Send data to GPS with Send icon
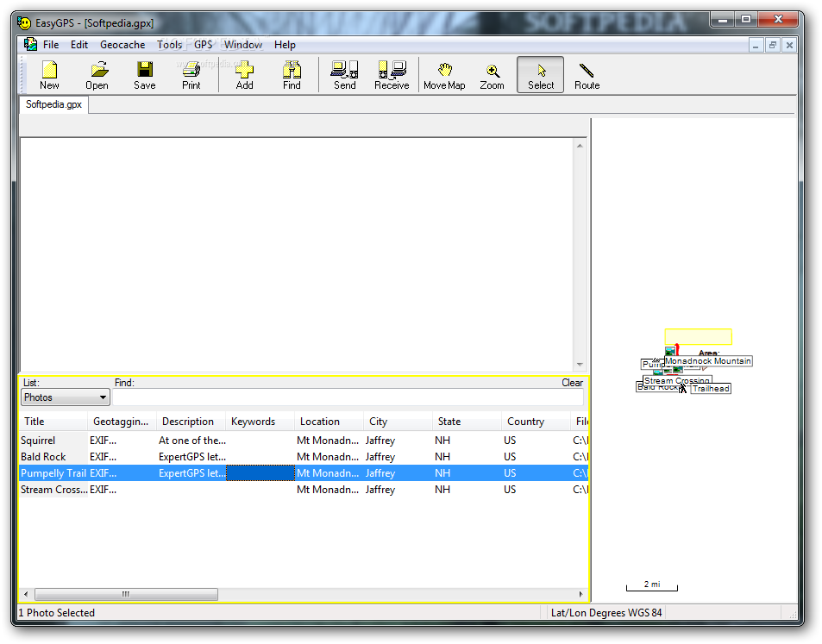Screen dimensions: 822x644 [345, 75]
